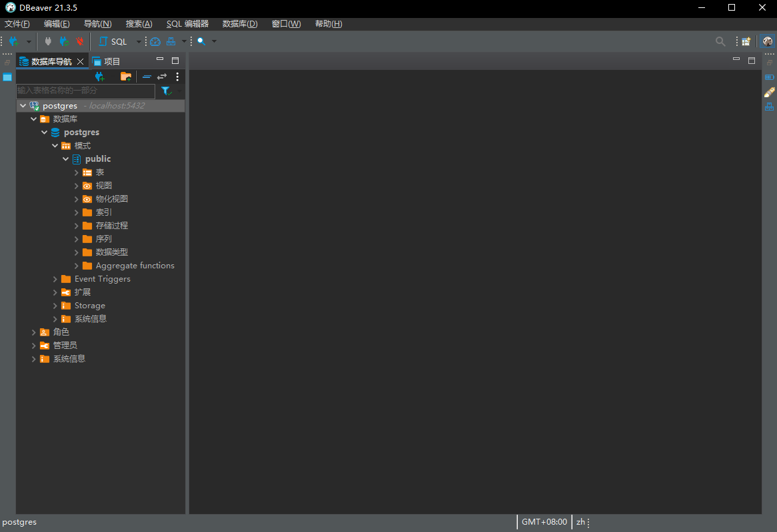Click the filter funnel icon in navigator

166,91
